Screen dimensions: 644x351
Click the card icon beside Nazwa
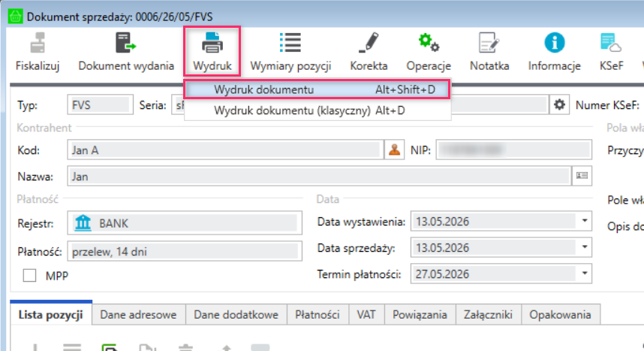click(x=582, y=176)
